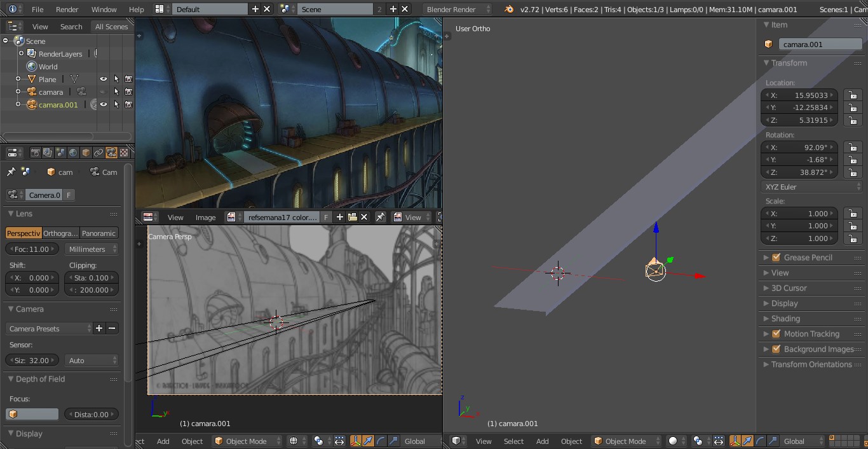Add new screen layout with plus next to Default
Image resolution: width=868 pixels, height=449 pixels.
coord(255,9)
